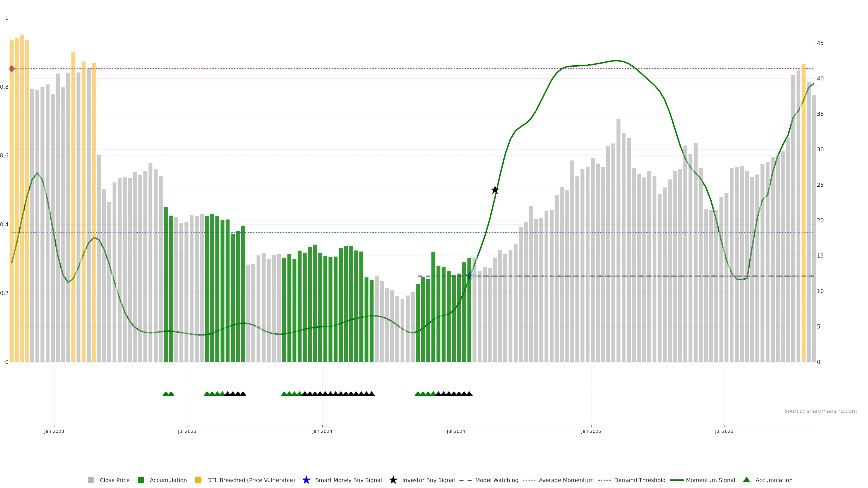Click the black Investor Buy Signal star on chart

pos(495,190)
